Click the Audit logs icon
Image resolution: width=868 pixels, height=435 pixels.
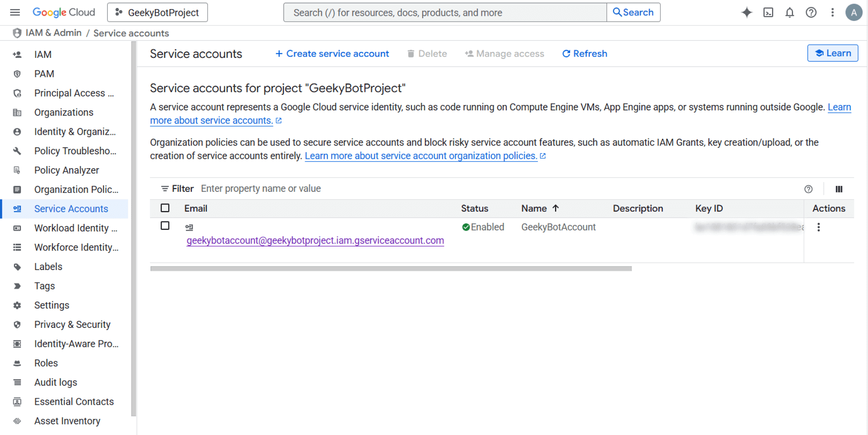pos(17,383)
